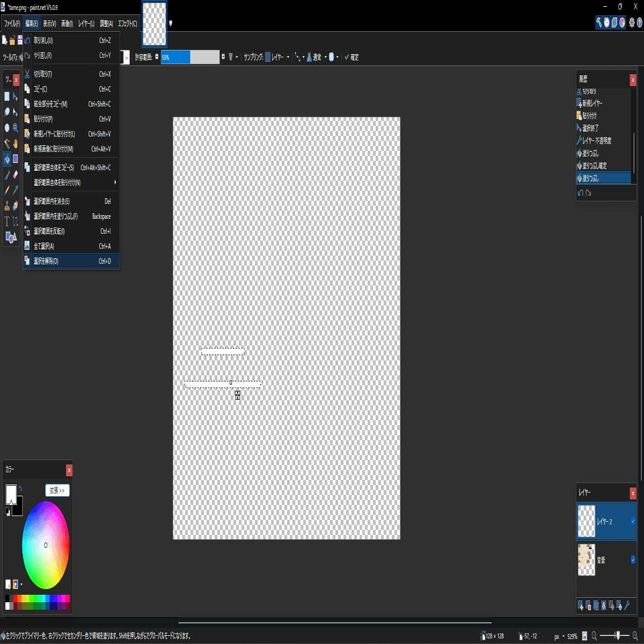Viewport: 644px width, 644px height.
Task: Open the fill style combo box arrow
Action: click(x=127, y=57)
